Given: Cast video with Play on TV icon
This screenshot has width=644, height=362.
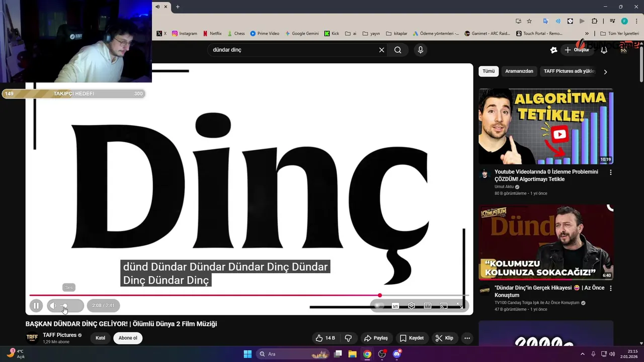Looking at the screenshot, I should pyautogui.click(x=444, y=306).
